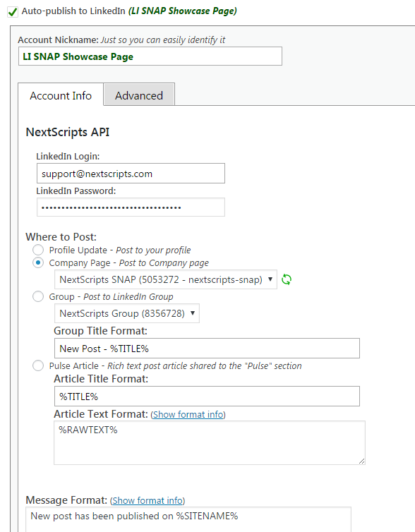Open NextScripts SNAP company page dropdown
The image size is (415, 532).
pyautogui.click(x=166, y=279)
